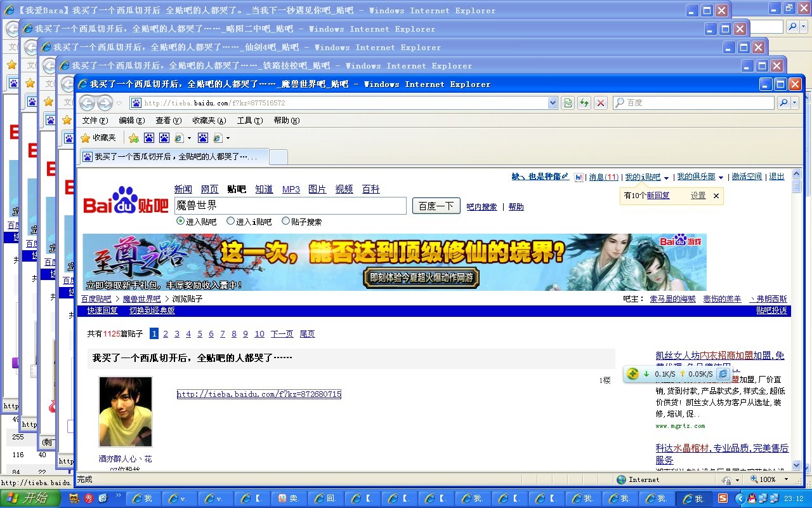Viewport: 812px width, 508px height.
Task: Open the 查看(V) menu
Action: click(x=168, y=121)
